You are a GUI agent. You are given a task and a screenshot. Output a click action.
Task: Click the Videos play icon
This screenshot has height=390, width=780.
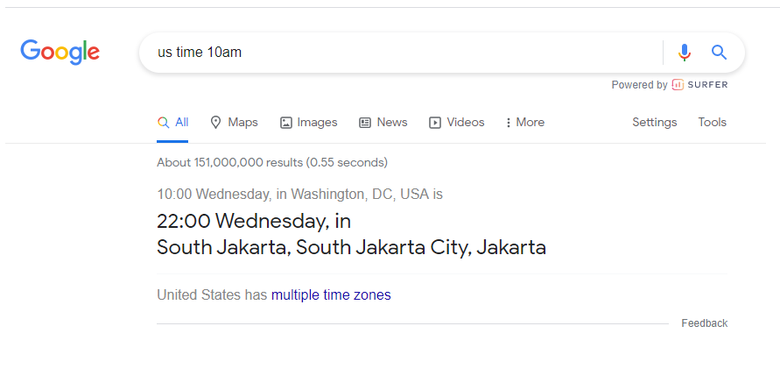pos(435,122)
